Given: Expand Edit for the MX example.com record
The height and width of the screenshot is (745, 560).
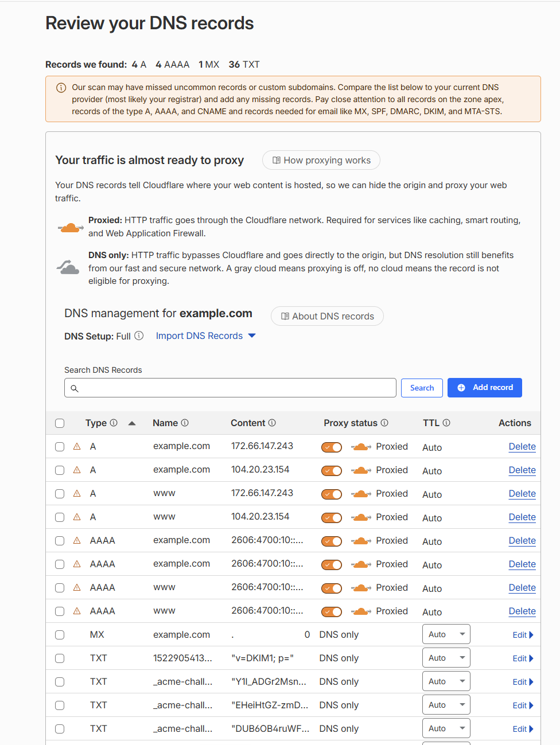Looking at the screenshot, I should tap(523, 635).
